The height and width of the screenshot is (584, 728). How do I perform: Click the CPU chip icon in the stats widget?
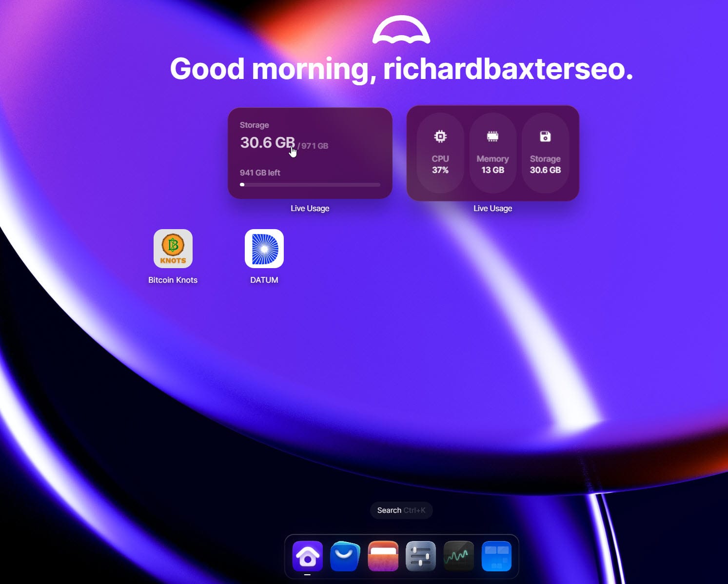(x=440, y=136)
